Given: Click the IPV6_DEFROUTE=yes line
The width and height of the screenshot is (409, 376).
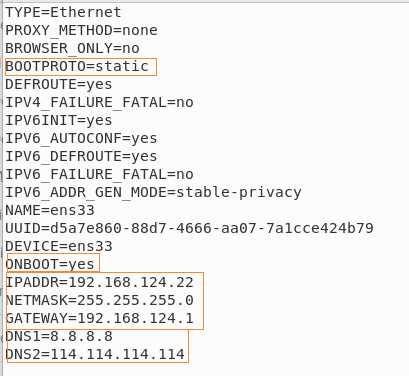Looking at the screenshot, I should tap(81, 156).
